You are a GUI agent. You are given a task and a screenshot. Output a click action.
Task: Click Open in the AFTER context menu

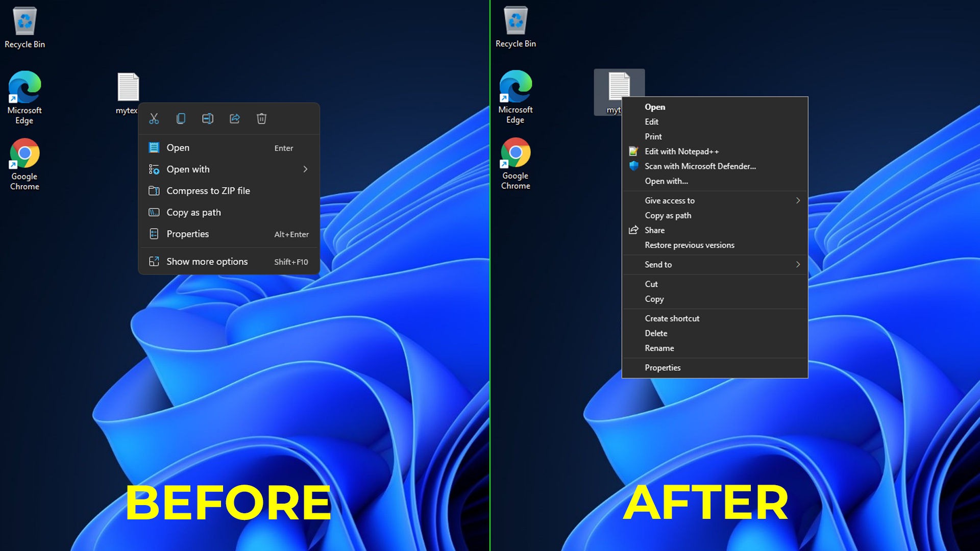pos(654,107)
